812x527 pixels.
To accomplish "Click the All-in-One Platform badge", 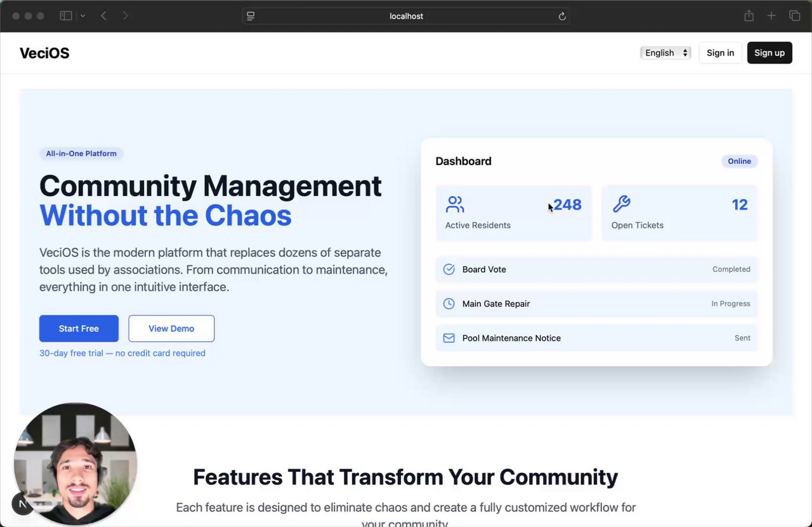I will click(81, 154).
